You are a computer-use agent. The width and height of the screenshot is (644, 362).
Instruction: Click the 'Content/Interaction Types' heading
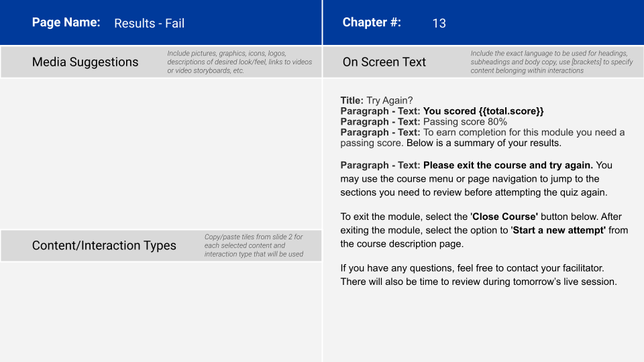pos(104,245)
